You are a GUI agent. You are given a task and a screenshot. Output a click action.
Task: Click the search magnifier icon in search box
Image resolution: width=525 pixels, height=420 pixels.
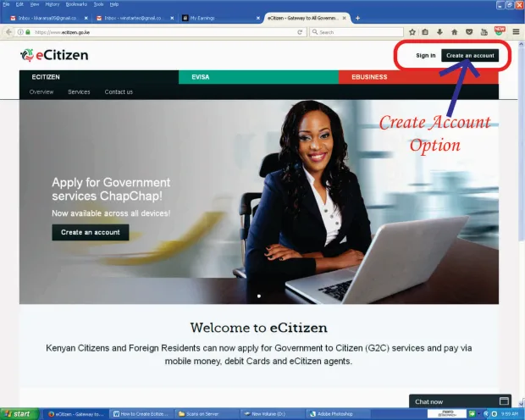coord(315,32)
